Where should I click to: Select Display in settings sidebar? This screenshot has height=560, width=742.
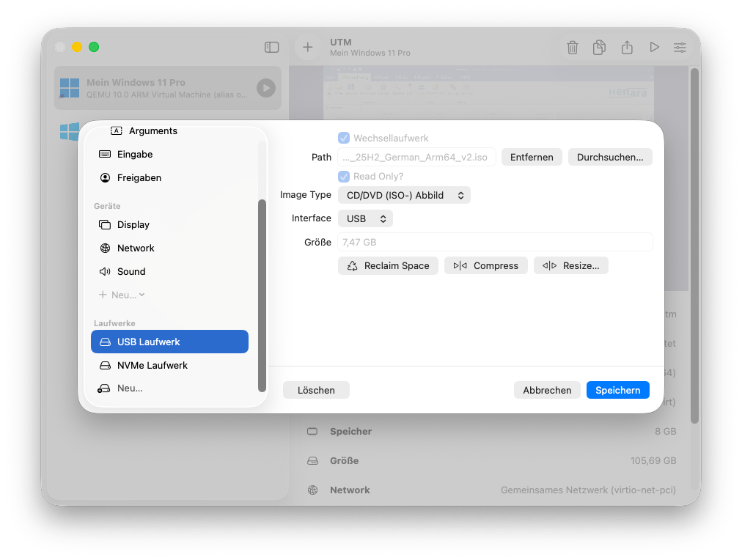[x=133, y=225]
